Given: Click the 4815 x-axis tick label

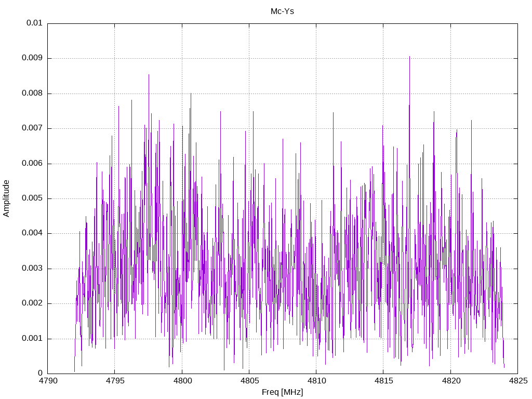Looking at the screenshot, I should click(x=384, y=381).
